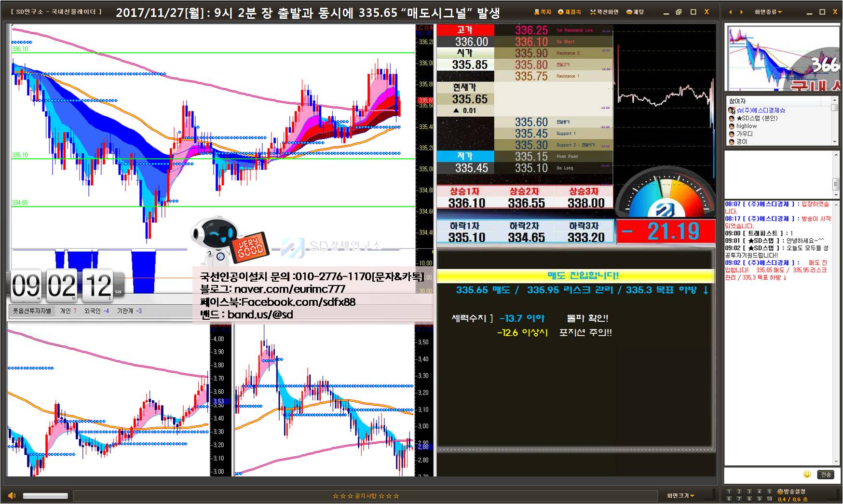Click avatar icon next to 가우디
This screenshot has width=843, height=504.
pyautogui.click(x=732, y=134)
